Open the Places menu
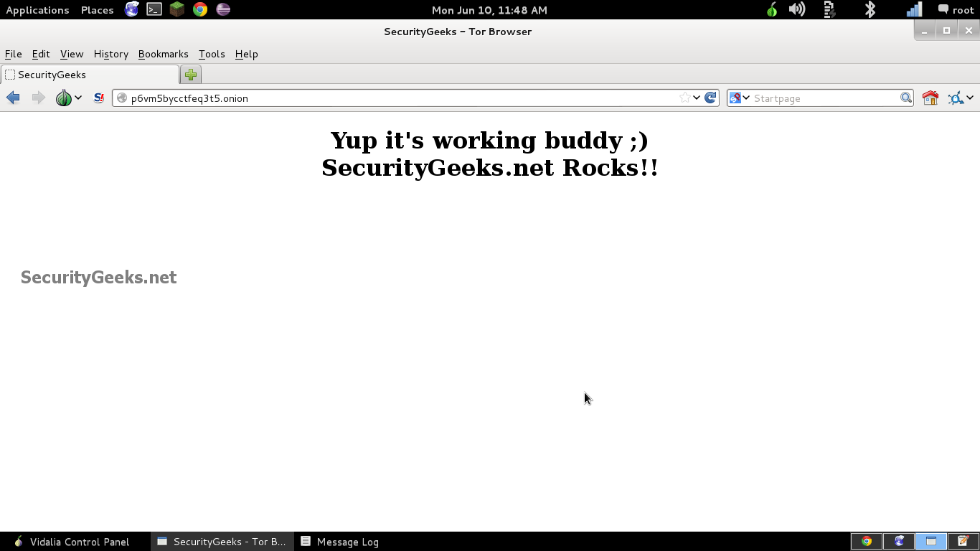980x551 pixels. tap(98, 9)
